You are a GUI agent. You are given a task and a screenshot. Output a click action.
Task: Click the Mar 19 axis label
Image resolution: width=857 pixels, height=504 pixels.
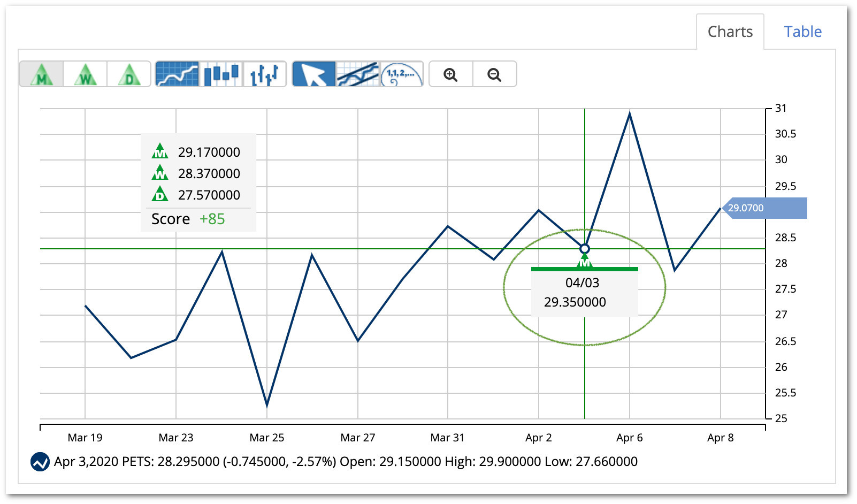point(85,438)
